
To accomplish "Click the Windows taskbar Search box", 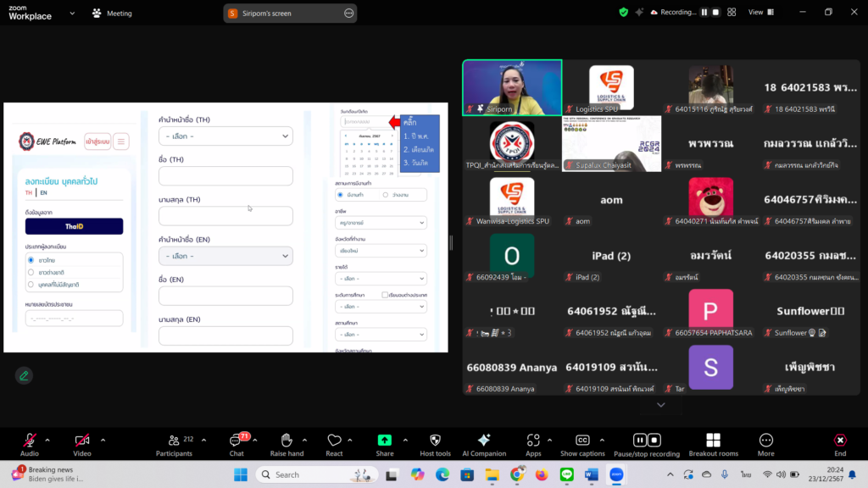I will 317,474.
